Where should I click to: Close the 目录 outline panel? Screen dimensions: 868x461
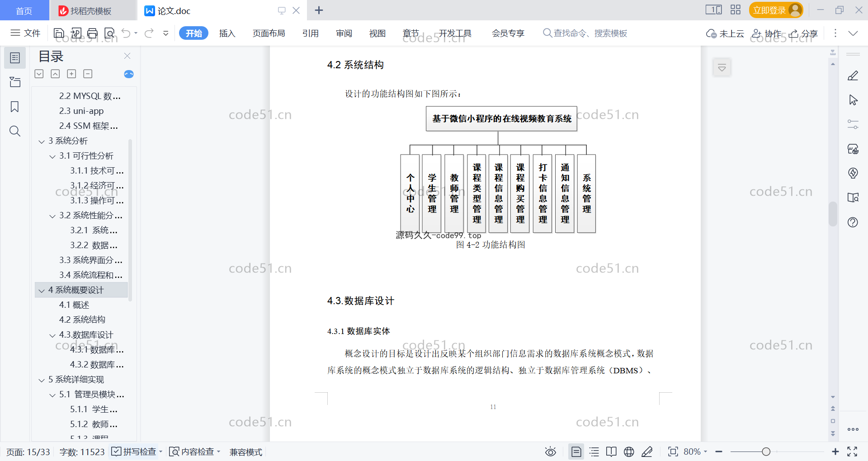click(127, 56)
